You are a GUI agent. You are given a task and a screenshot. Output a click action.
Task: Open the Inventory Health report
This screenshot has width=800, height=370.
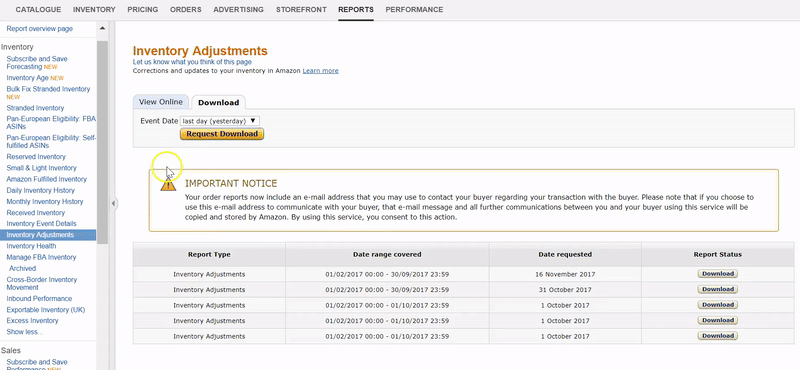31,246
